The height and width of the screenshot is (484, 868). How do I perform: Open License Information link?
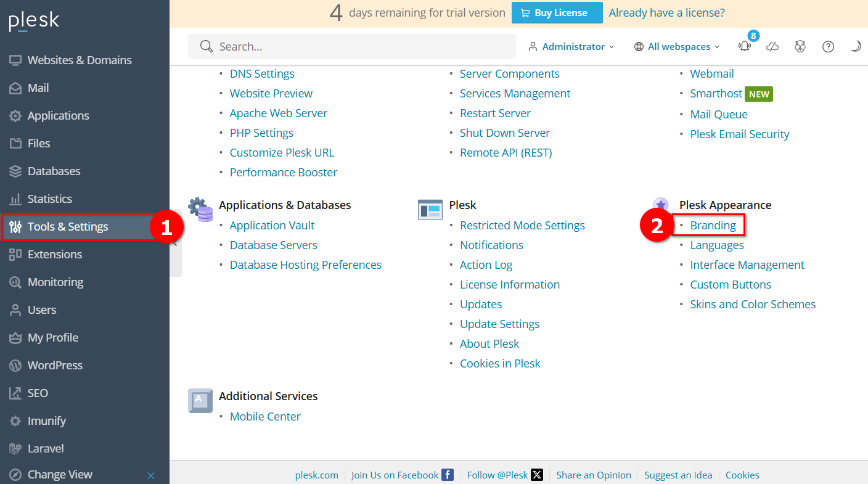510,285
